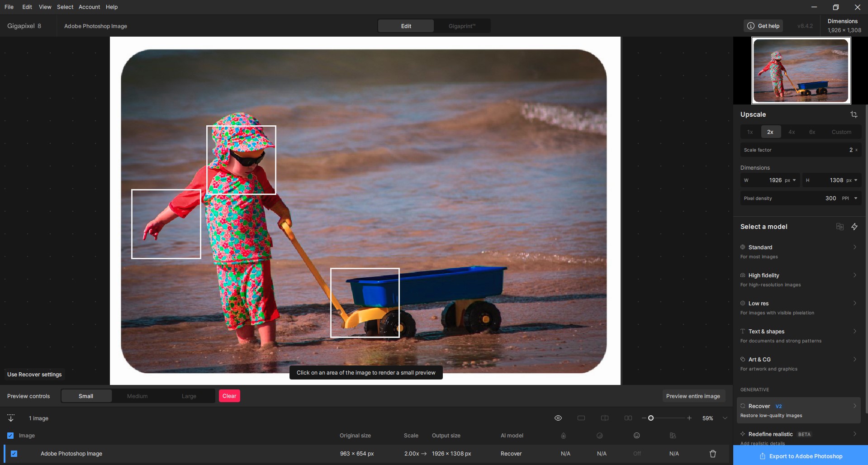Click the zoom out minus icon
This screenshot has width=868, height=465.
click(x=644, y=418)
